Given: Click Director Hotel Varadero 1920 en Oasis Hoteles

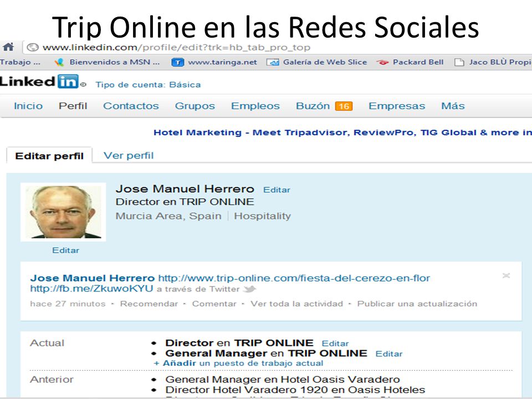Looking at the screenshot, I should [x=295, y=390].
